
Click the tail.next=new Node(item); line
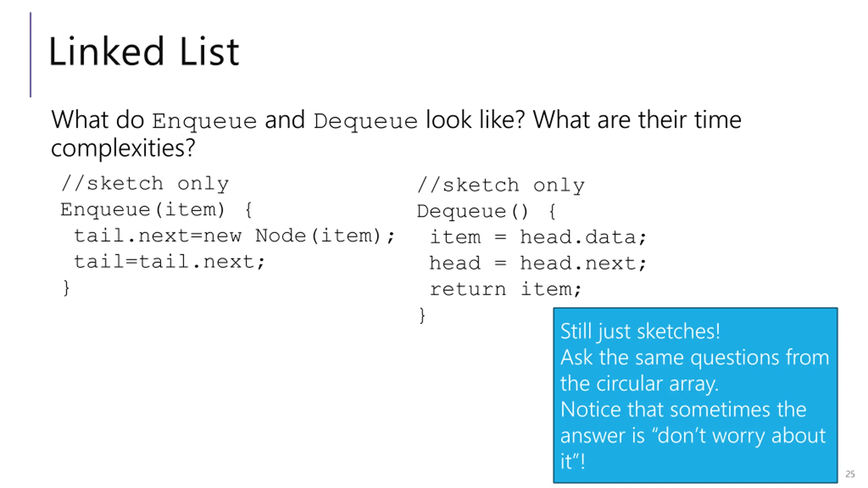click(235, 236)
